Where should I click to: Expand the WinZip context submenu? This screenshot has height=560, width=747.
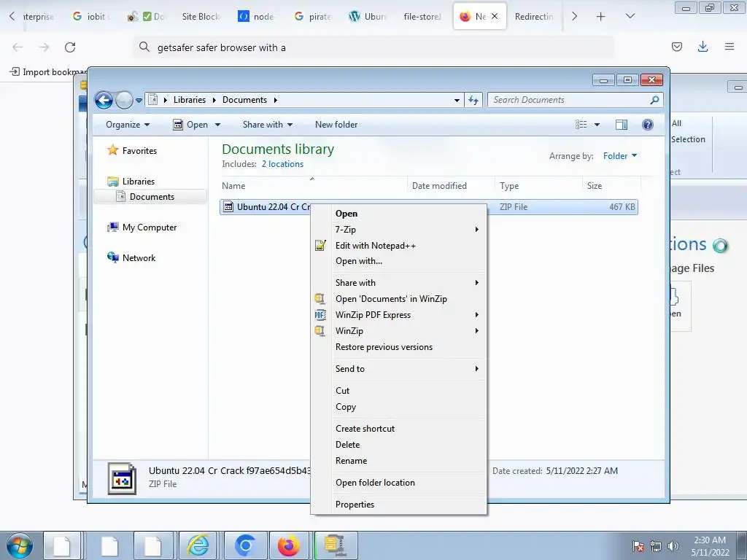[399, 331]
